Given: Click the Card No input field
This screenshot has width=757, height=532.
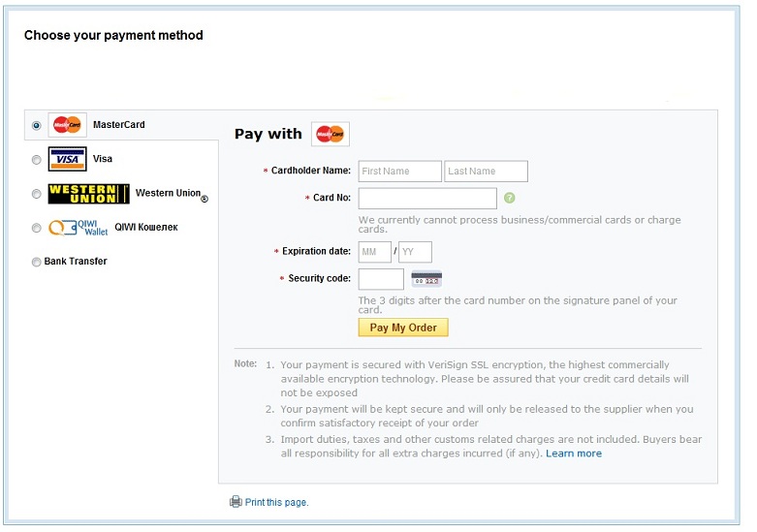Looking at the screenshot, I should tap(427, 199).
